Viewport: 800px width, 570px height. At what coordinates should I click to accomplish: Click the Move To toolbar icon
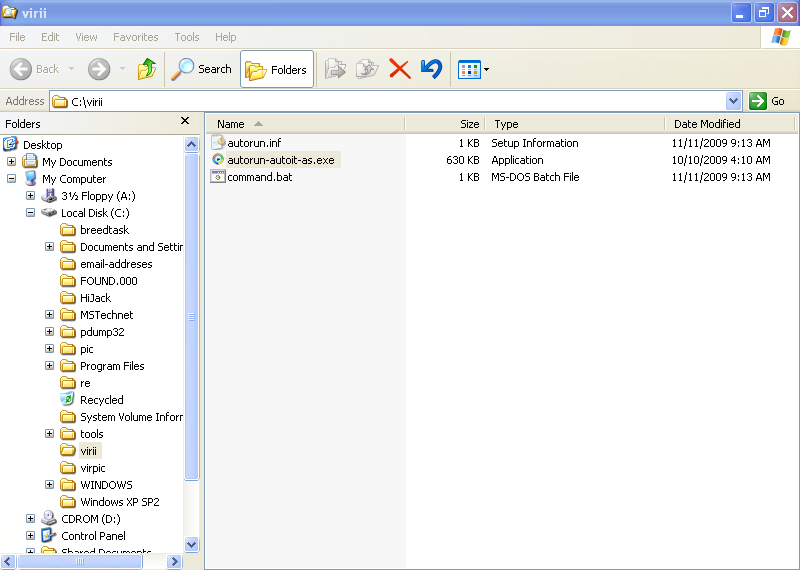(335, 69)
